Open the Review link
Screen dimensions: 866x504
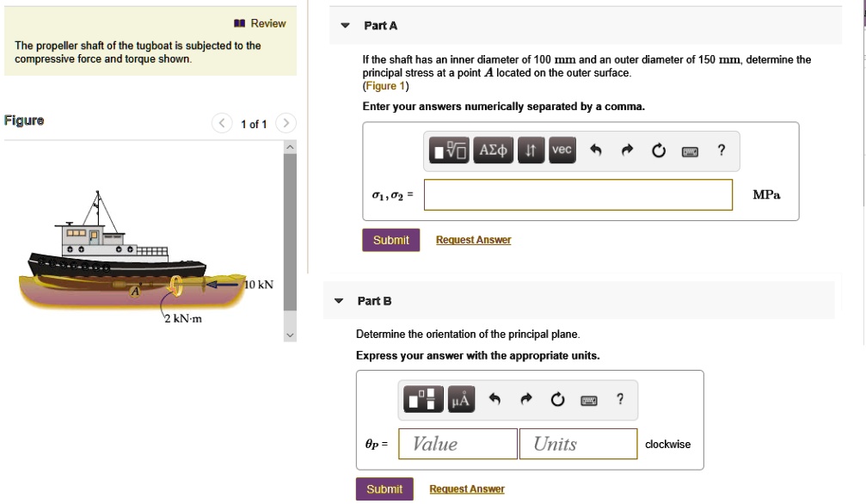point(261,23)
